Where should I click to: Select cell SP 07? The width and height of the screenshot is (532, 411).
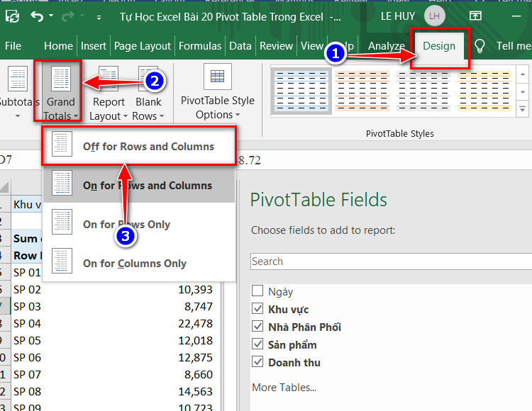point(27,374)
